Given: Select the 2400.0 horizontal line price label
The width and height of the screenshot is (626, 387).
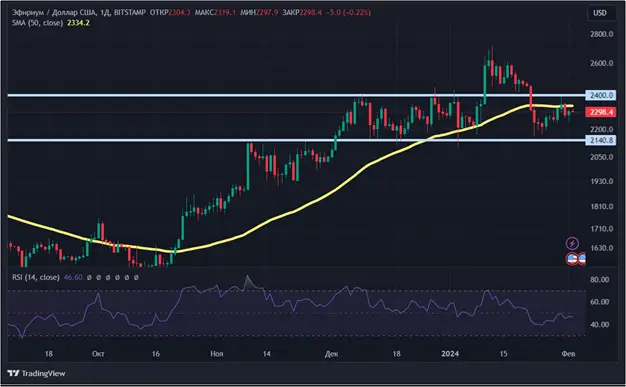Looking at the screenshot, I should point(601,95).
